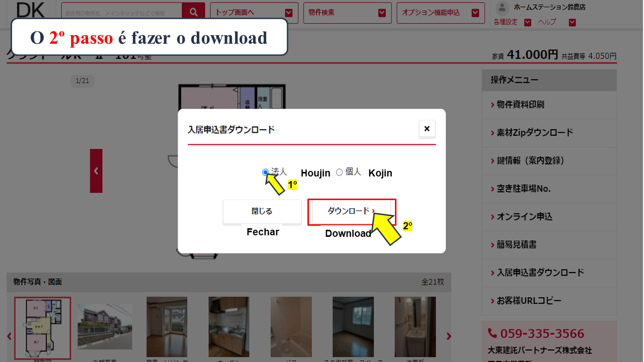Advance thumbnail carousel with right arrow
This screenshot has height=362, width=644.
pyautogui.click(x=449, y=336)
